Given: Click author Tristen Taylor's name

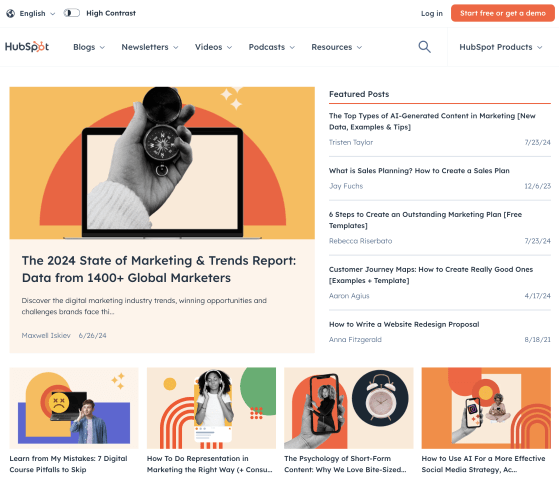Looking at the screenshot, I should point(351,142).
